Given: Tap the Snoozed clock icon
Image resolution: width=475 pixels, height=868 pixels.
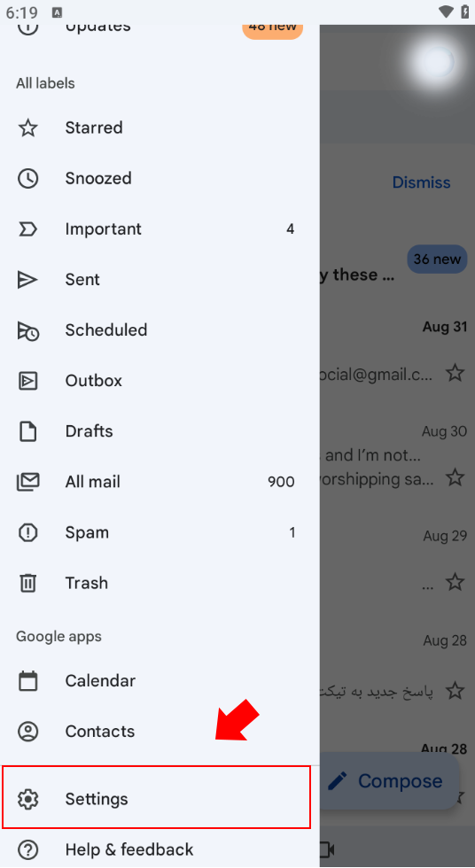Looking at the screenshot, I should click(x=27, y=178).
